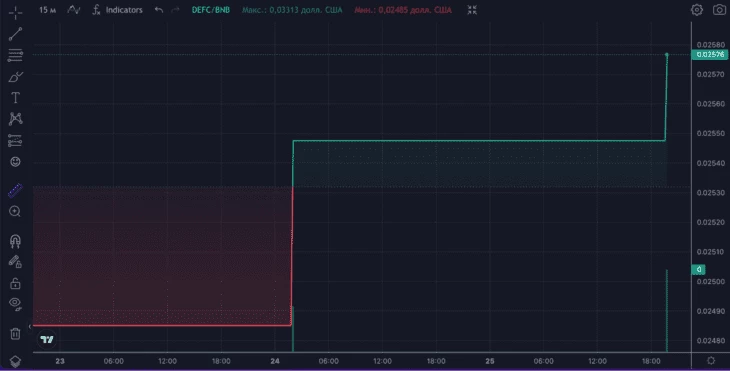The height and width of the screenshot is (371, 730).
Task: Click the DEFC/BNB symbol label
Action: [211, 10]
